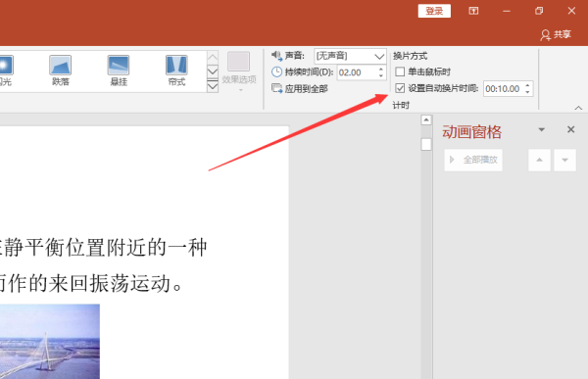Increase auto-advance time with up arrow
588x379 pixels.
pos(527,85)
